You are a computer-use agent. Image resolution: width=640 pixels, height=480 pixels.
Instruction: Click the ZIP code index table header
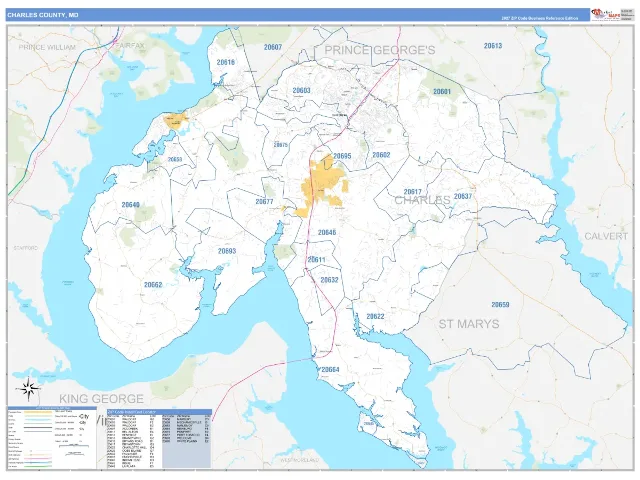pos(159,412)
